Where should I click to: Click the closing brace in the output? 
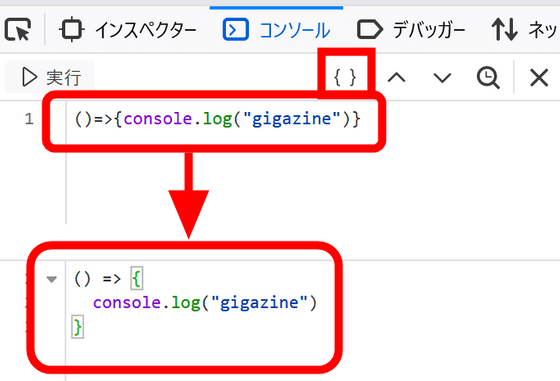78,327
